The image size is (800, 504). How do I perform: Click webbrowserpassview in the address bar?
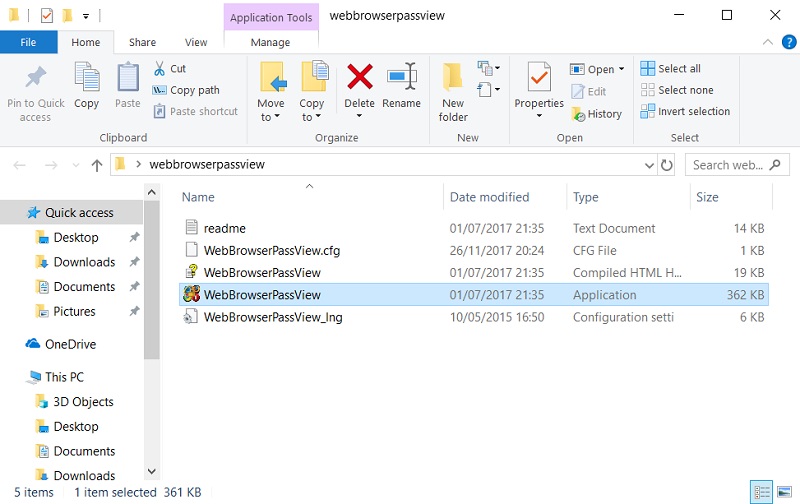click(207, 164)
